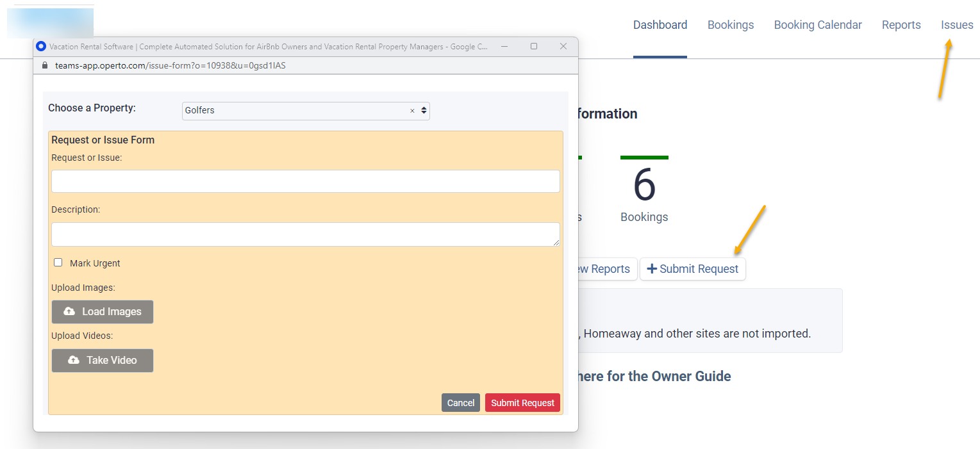Screen dimensions: 980x449
Task: Maximize the issue form popup window
Action: (x=534, y=46)
